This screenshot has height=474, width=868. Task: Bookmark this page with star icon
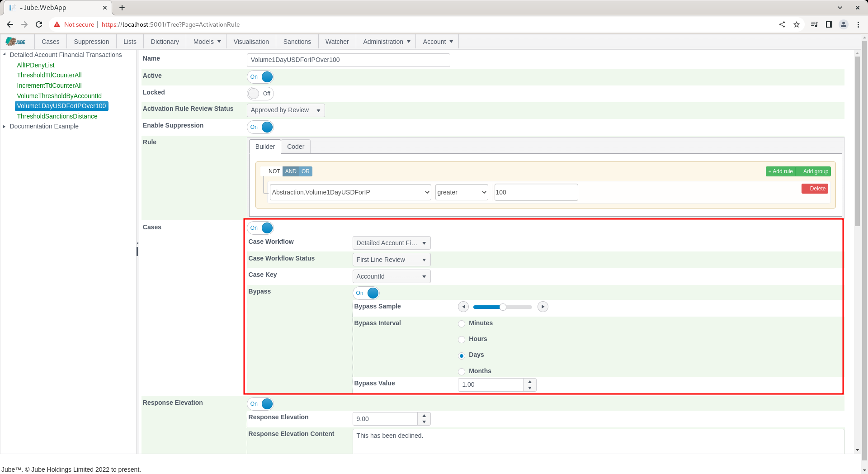pos(797,24)
